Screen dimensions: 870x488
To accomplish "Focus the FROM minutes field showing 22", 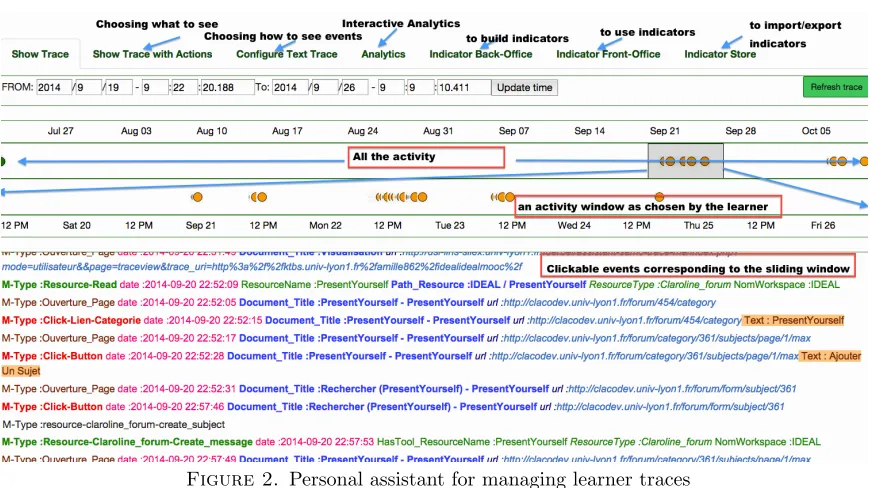I will click(185, 88).
